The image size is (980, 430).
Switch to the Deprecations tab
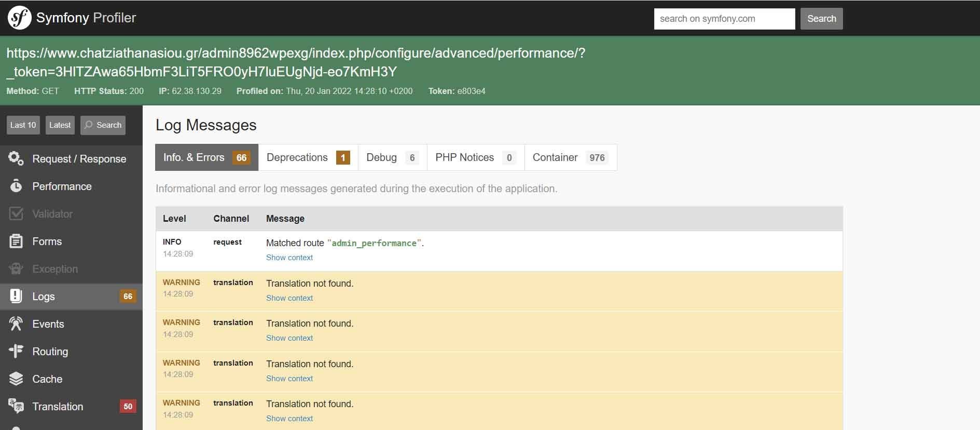(308, 157)
